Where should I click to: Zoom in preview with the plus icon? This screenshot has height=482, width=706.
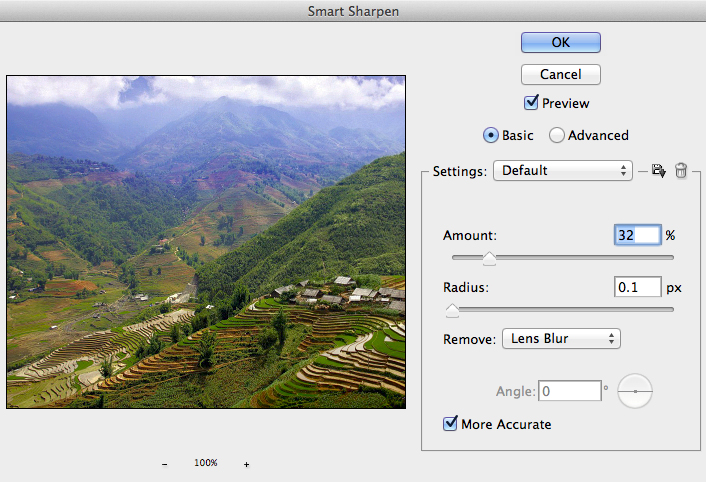[x=246, y=464]
